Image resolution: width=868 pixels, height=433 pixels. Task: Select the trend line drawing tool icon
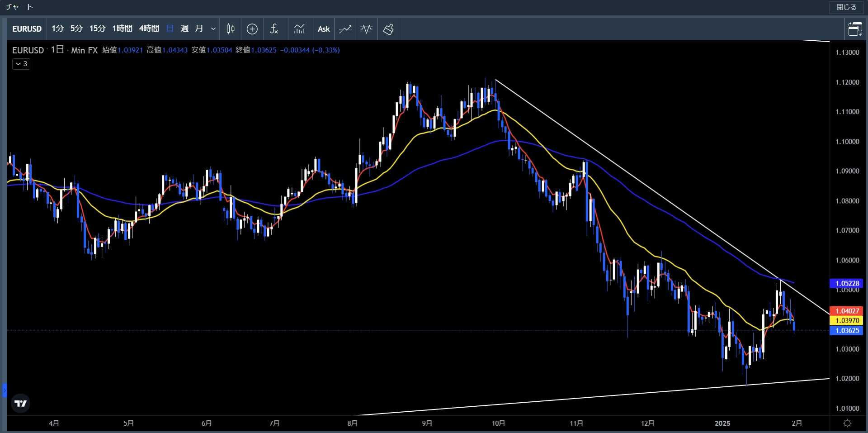tap(345, 29)
